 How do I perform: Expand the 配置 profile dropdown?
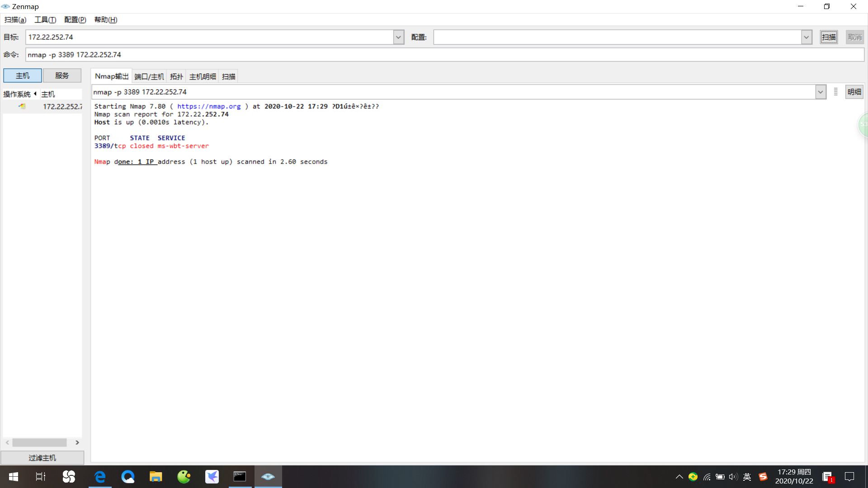[x=806, y=37]
